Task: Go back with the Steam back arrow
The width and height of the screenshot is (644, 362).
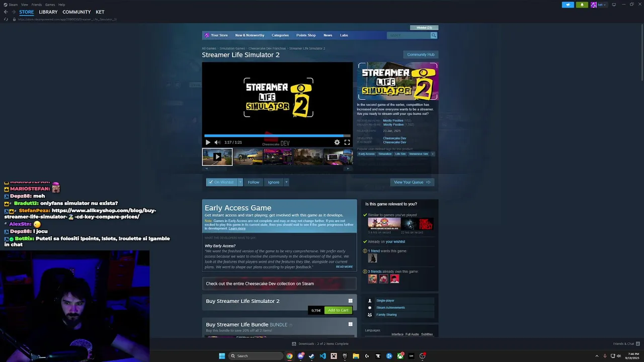Action: [x=6, y=12]
